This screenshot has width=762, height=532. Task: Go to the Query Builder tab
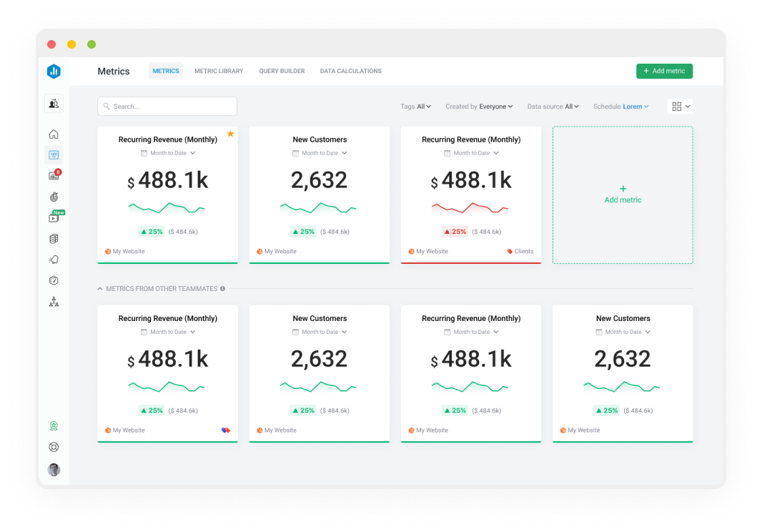pyautogui.click(x=282, y=72)
